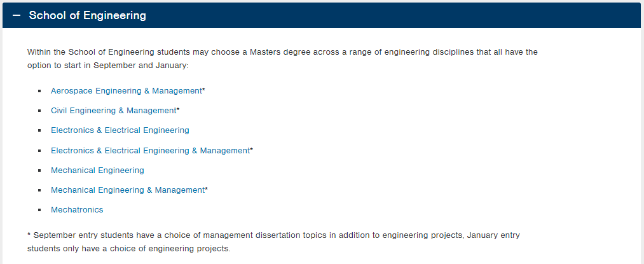Viewport: 644px width, 264px height.
Task: Click the asterisk after Aerospace Engineering & Management
Action: tap(203, 90)
